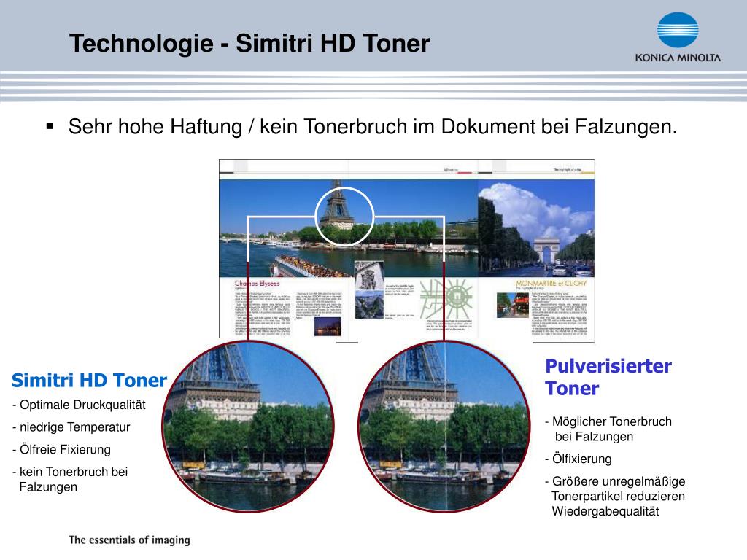The width and height of the screenshot is (747, 560).
Task: Click the left magnified Eiffel Tower circle
Action: [248, 427]
